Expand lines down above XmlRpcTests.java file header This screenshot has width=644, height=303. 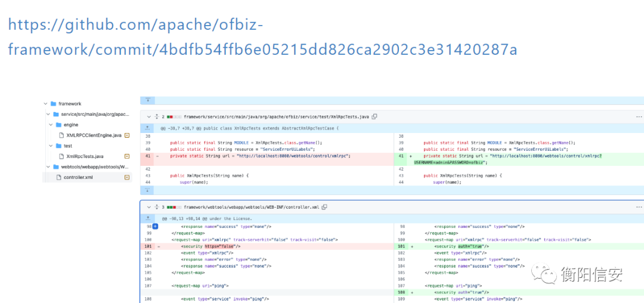click(148, 100)
